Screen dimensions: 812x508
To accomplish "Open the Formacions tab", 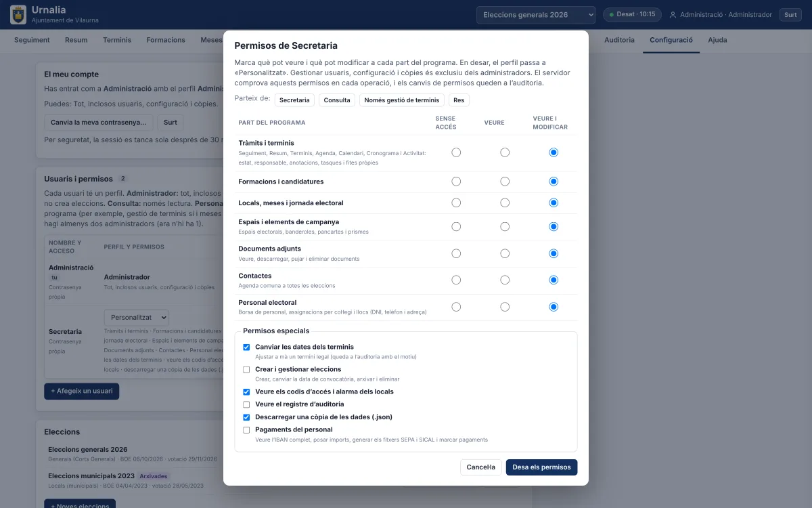I will (166, 40).
